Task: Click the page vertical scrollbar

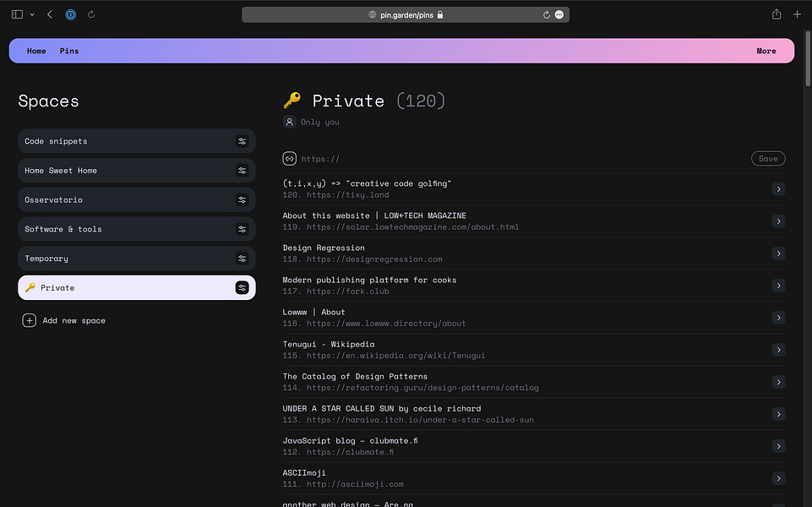Action: [x=807, y=59]
